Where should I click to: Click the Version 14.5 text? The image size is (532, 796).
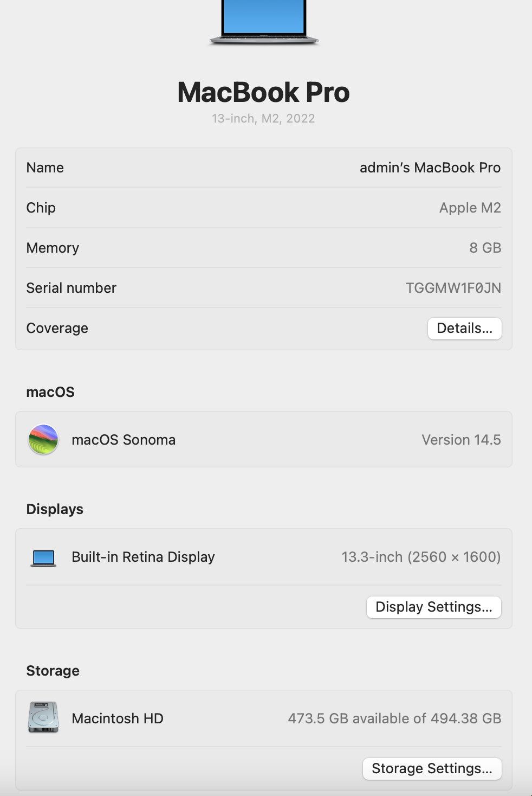[461, 440]
